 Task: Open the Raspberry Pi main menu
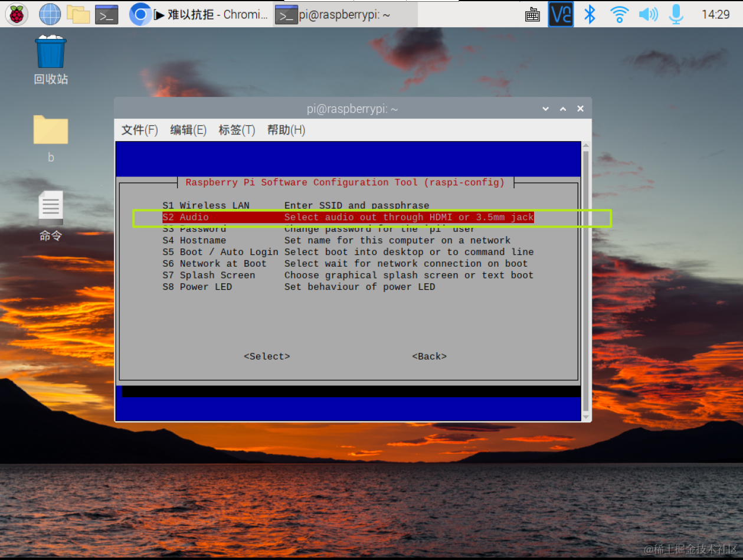[17, 14]
